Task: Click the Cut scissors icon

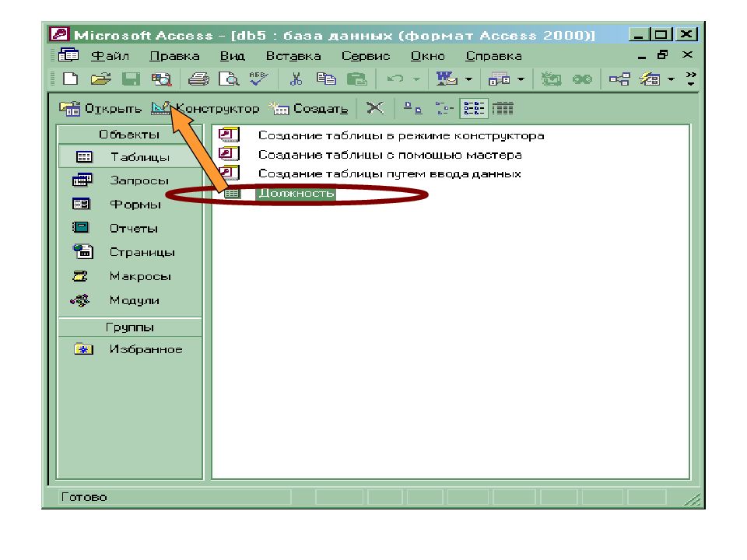Action: [x=296, y=79]
